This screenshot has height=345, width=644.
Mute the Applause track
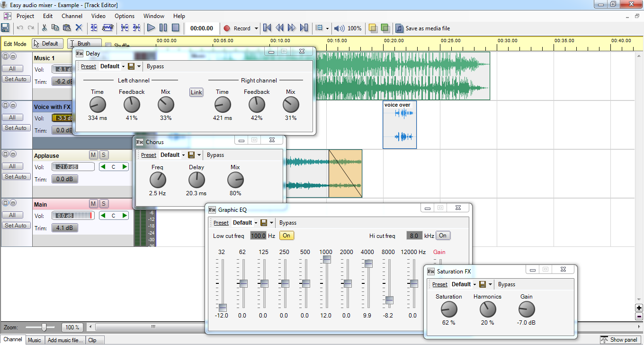coord(93,155)
